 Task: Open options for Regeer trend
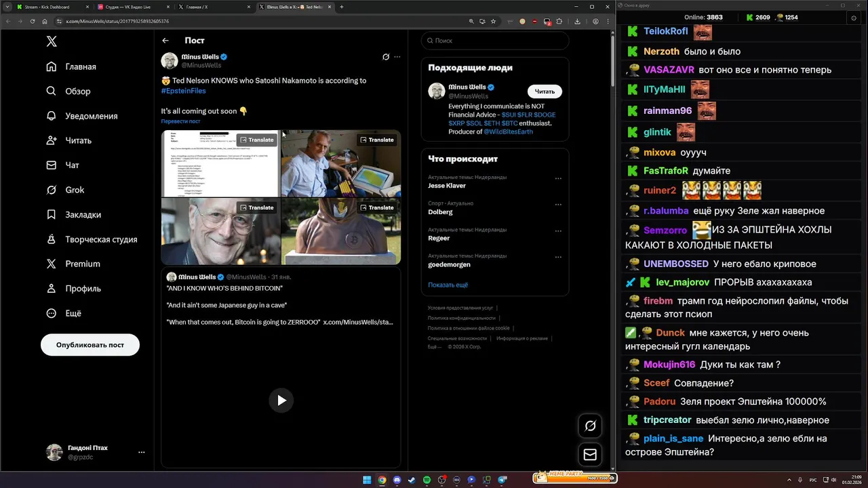(x=558, y=231)
